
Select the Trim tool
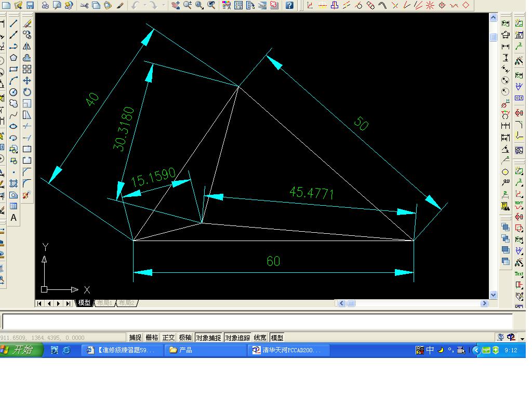pyautogui.click(x=27, y=126)
